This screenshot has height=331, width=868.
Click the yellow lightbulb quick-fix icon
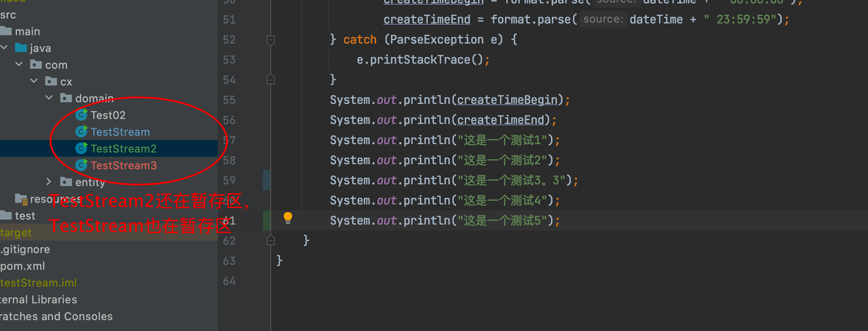point(288,218)
